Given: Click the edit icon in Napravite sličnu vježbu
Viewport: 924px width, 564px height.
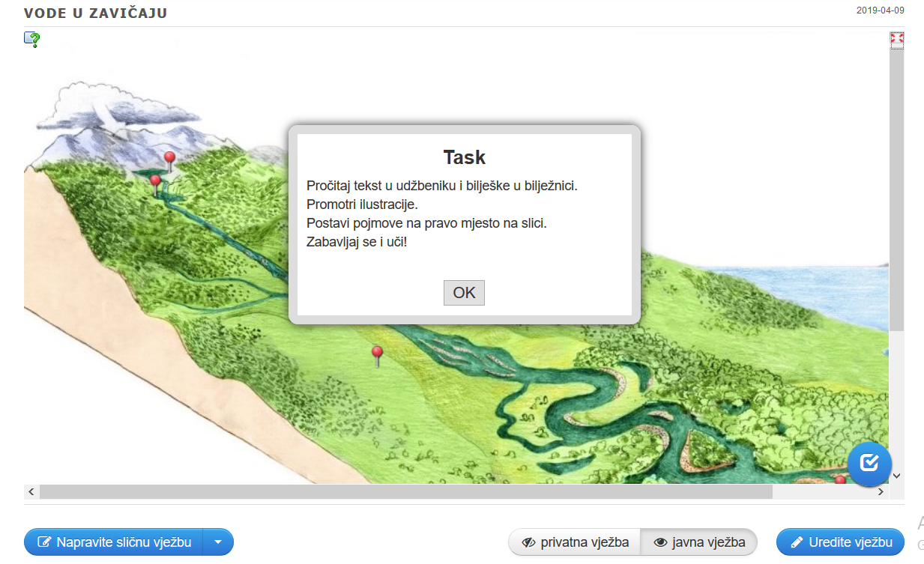Looking at the screenshot, I should coord(45,542).
